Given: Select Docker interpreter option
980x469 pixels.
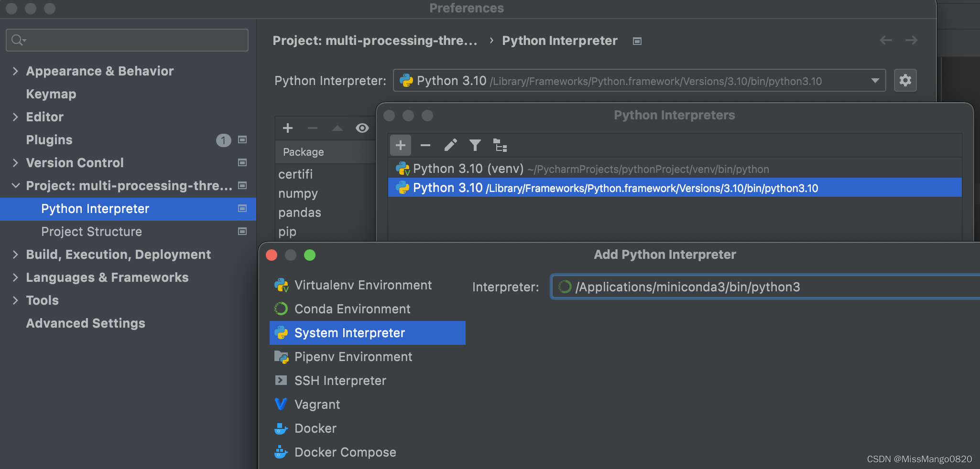Looking at the screenshot, I should [367, 428].
